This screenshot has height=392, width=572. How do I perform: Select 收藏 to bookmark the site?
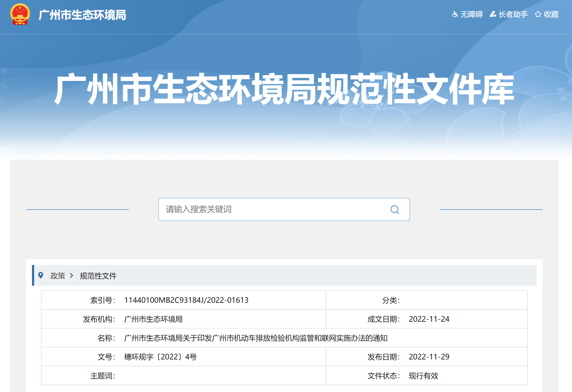click(551, 14)
